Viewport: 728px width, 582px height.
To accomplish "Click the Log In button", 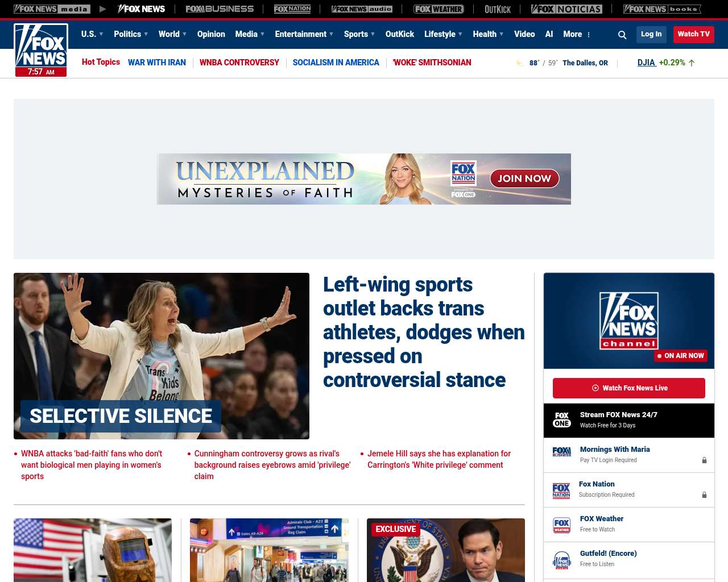I will coord(651,34).
